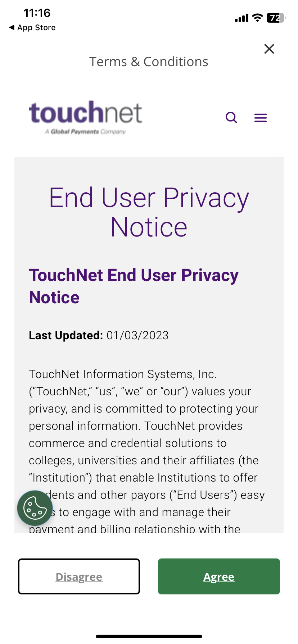This screenshot has height=644, width=298.
Task: Tap the home indicator bar
Action: click(149, 636)
